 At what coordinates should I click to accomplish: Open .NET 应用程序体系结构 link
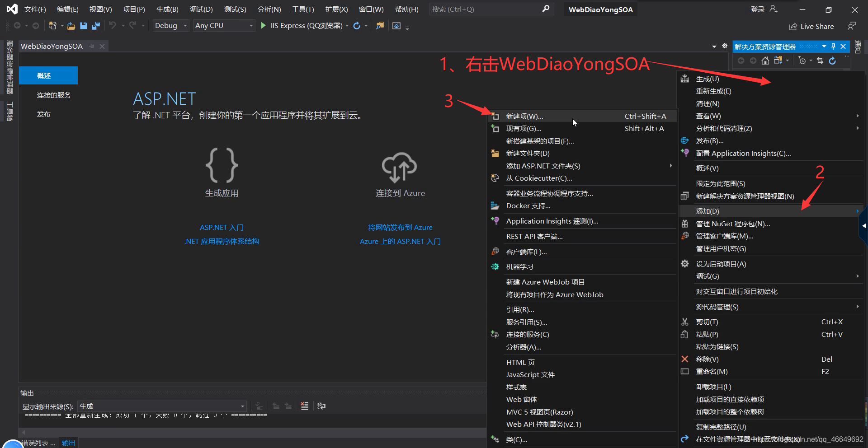222,242
